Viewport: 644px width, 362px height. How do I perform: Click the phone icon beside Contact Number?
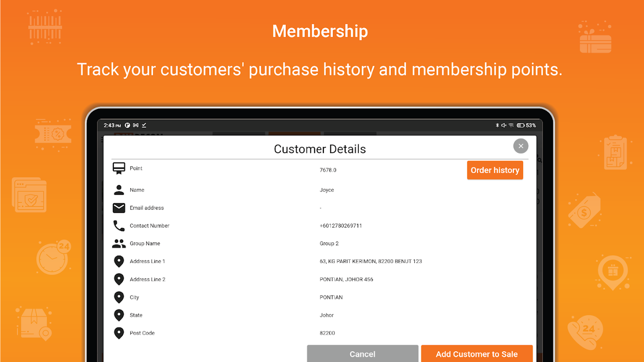coord(119,226)
